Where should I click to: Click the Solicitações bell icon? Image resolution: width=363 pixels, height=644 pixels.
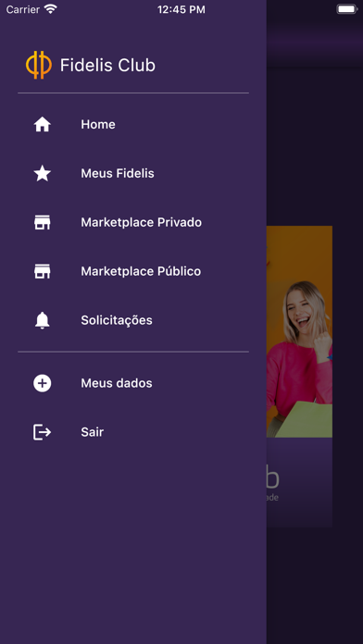pos(42,320)
